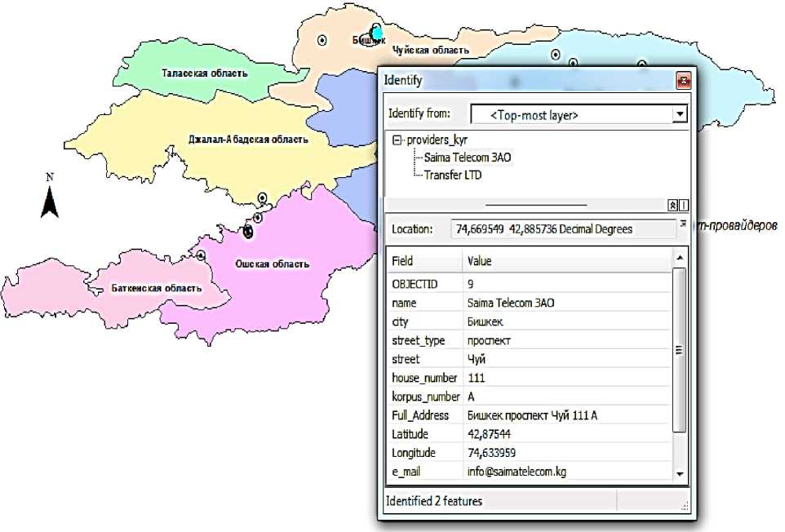Click the Баткенская область map label
Screen dimensions: 785x532
157,288
